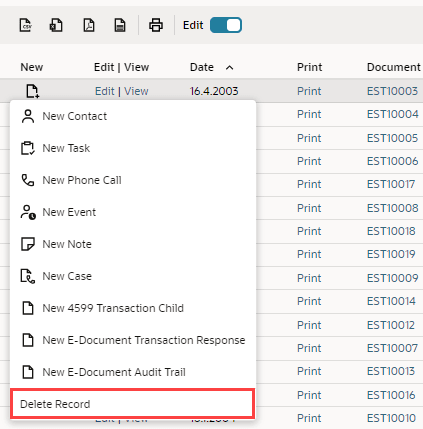This screenshot has width=423, height=429.
Task: Click Print link for EST10016
Action: [x=309, y=395]
